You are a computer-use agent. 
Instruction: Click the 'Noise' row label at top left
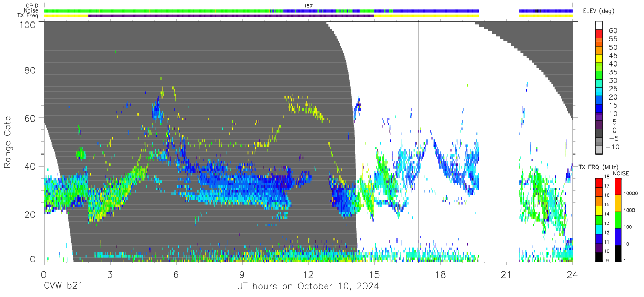[31, 10]
